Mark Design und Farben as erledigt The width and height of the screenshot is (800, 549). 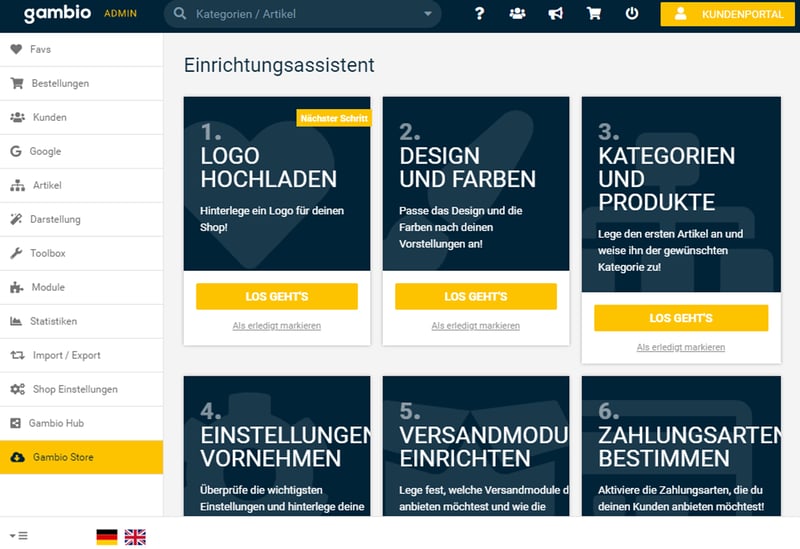click(x=476, y=326)
